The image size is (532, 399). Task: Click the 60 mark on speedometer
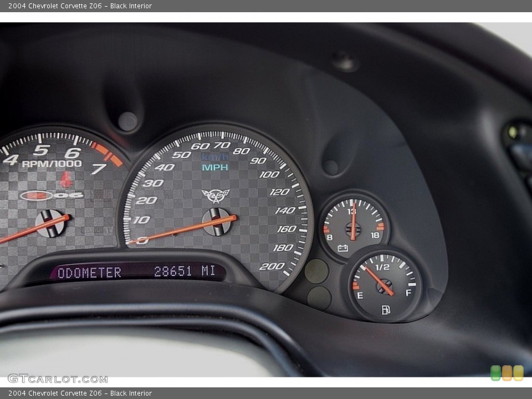[200, 146]
